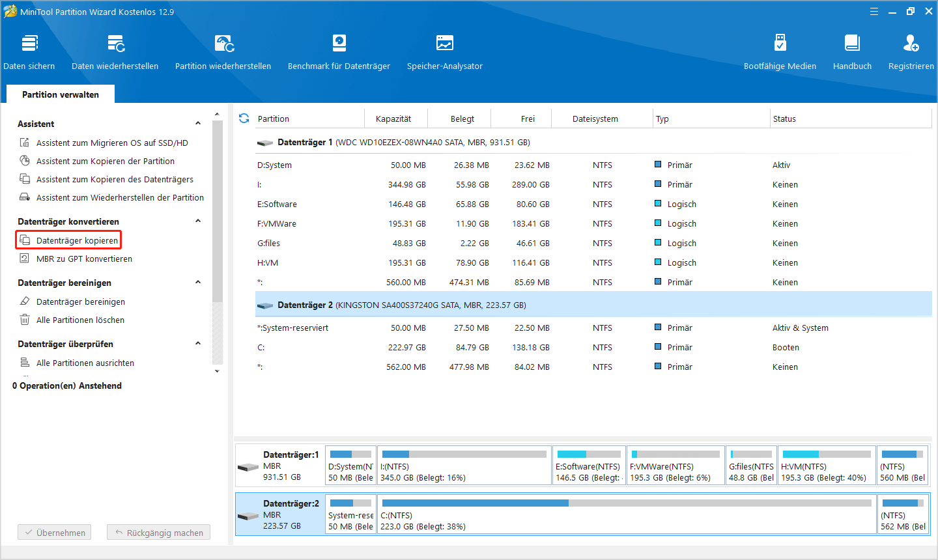Sort by Partition column header

(309, 119)
